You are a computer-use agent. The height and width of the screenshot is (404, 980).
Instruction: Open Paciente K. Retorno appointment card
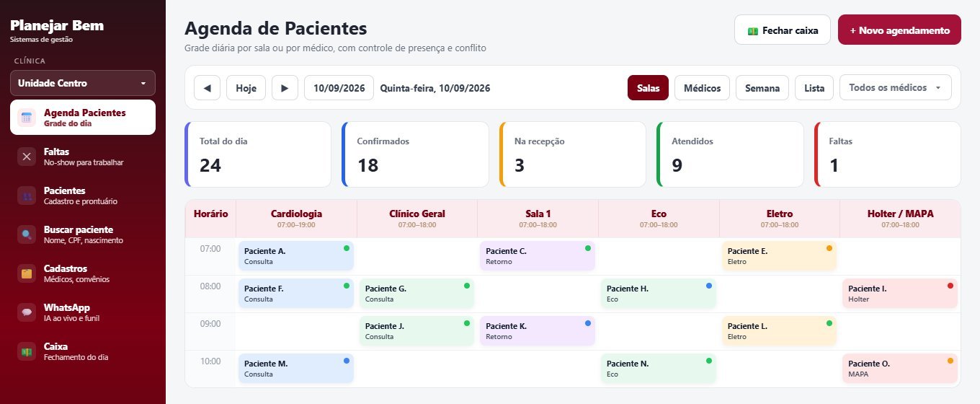(538, 331)
